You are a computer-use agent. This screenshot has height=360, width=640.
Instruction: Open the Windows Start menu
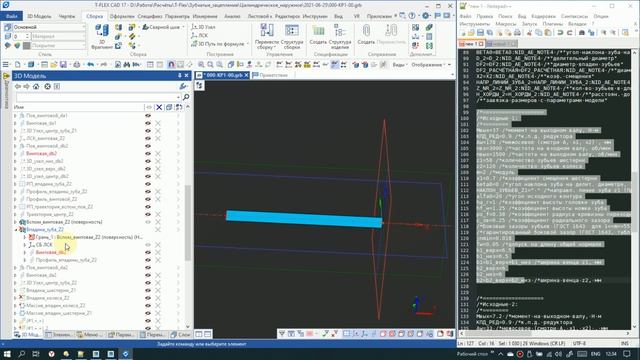7,354
